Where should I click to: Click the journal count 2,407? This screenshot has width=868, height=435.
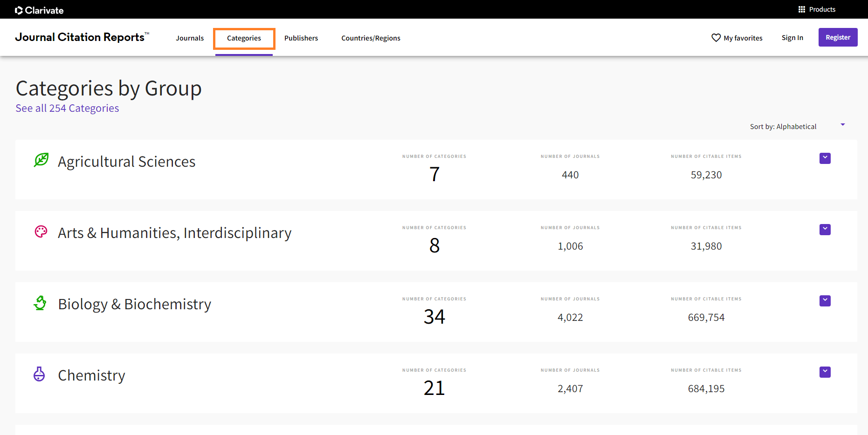(570, 389)
